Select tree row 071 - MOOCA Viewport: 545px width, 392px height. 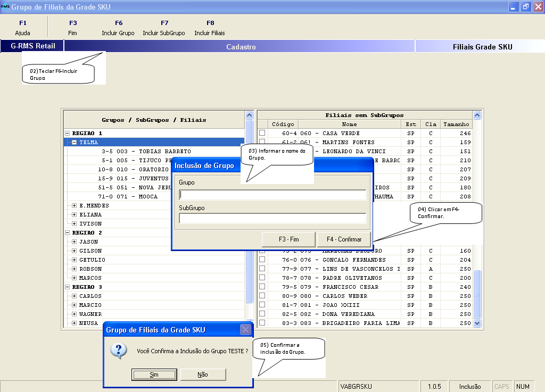pos(119,196)
